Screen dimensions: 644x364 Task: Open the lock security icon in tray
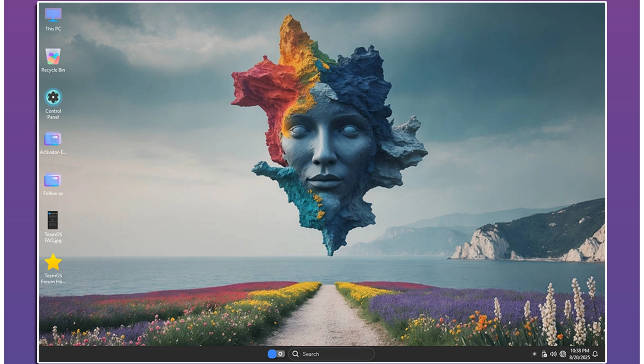click(x=544, y=354)
